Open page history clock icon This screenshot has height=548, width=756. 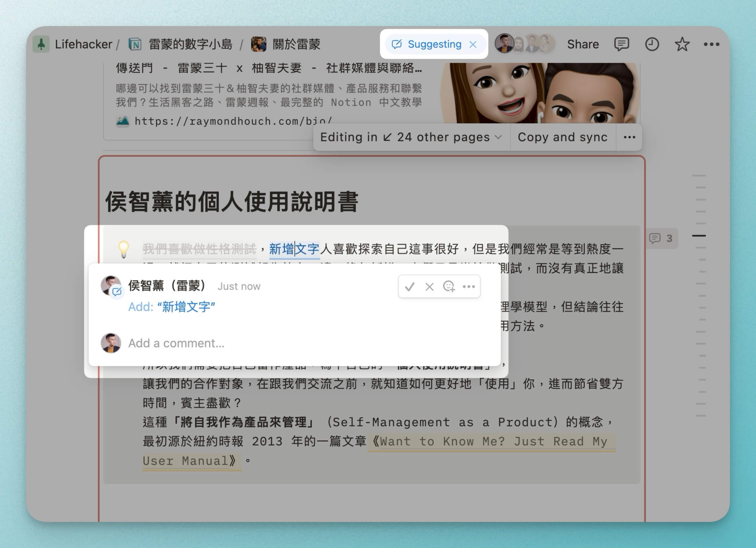652,44
